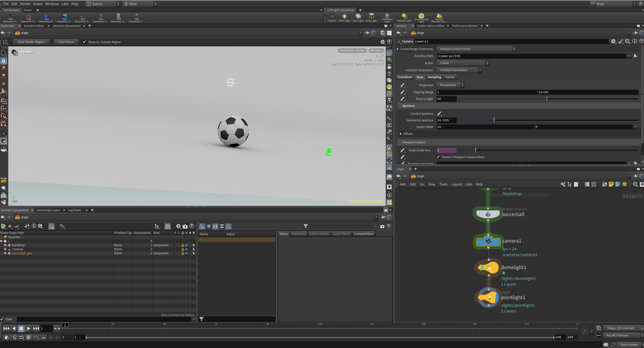Switch to the Karma tab
This screenshot has height=348, width=644.
(x=450, y=77)
